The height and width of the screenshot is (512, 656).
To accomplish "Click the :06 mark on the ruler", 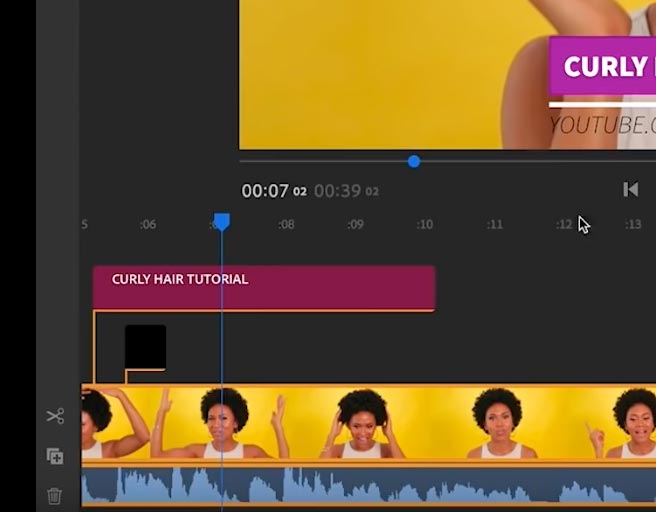I will 148,225.
